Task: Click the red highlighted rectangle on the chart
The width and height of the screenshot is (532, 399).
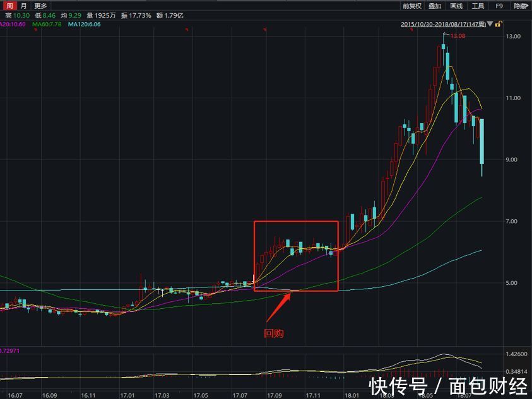Action: pos(296,255)
